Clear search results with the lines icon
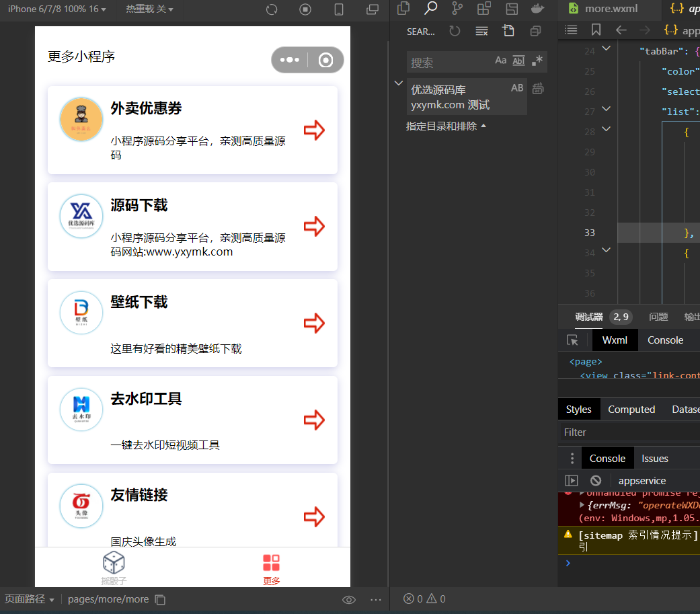The image size is (700, 614). coord(481,31)
